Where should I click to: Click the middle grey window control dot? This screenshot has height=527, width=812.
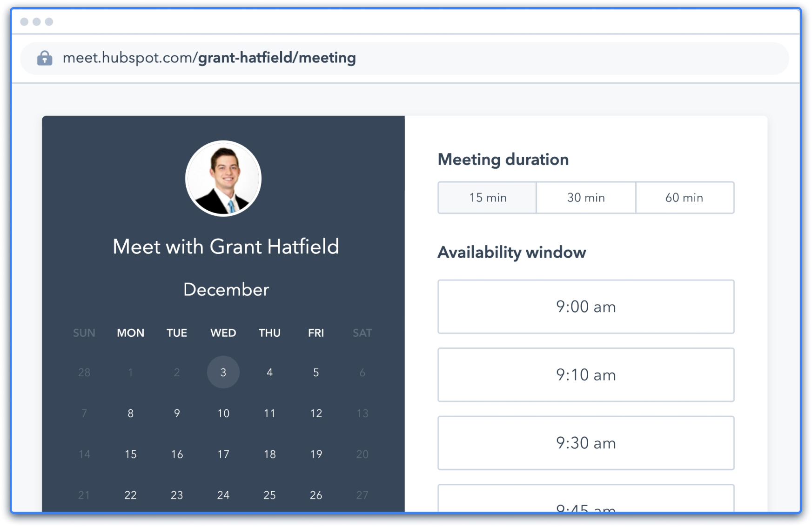(37, 21)
